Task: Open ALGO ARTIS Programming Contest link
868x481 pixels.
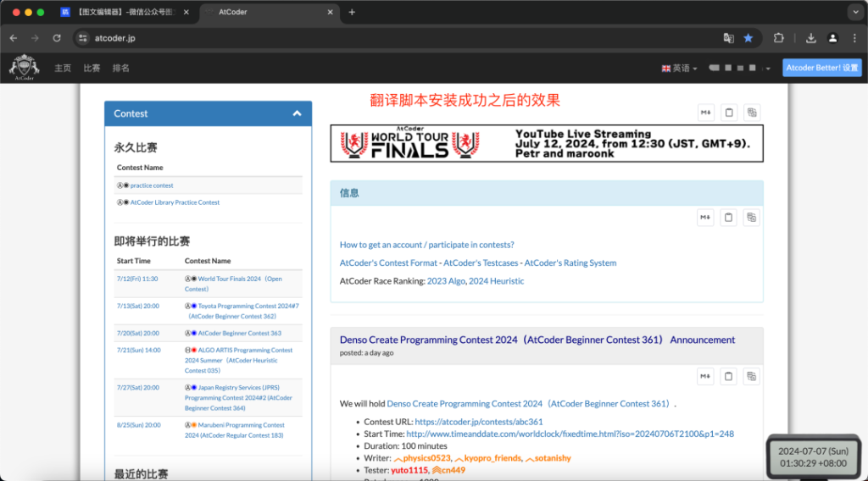Action: (238, 361)
